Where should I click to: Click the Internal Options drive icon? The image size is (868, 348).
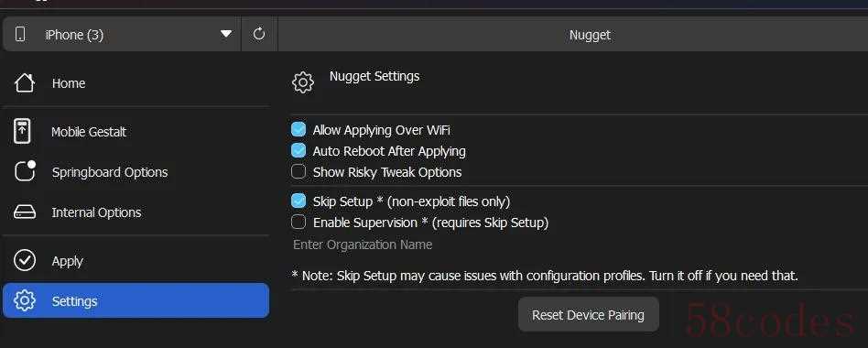[x=25, y=212]
